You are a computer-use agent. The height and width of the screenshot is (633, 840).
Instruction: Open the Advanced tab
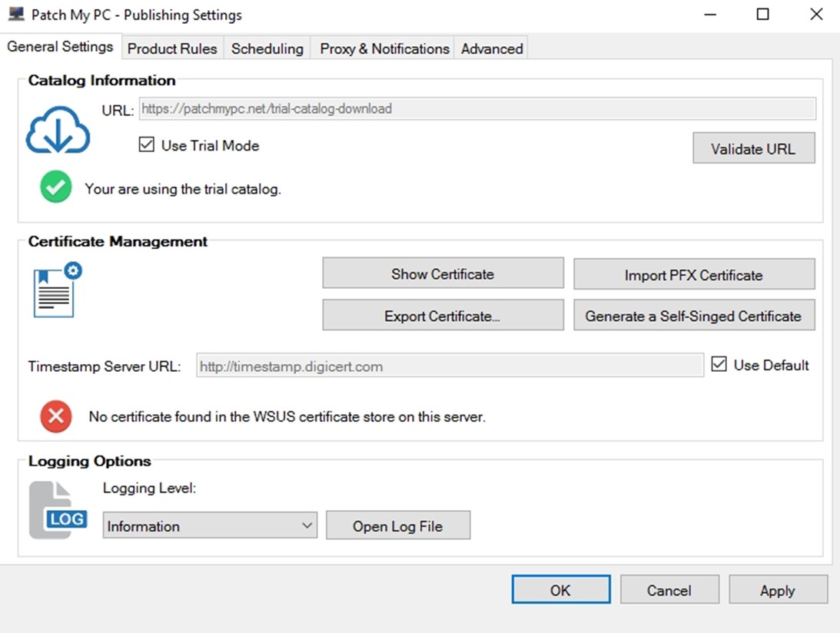[492, 48]
